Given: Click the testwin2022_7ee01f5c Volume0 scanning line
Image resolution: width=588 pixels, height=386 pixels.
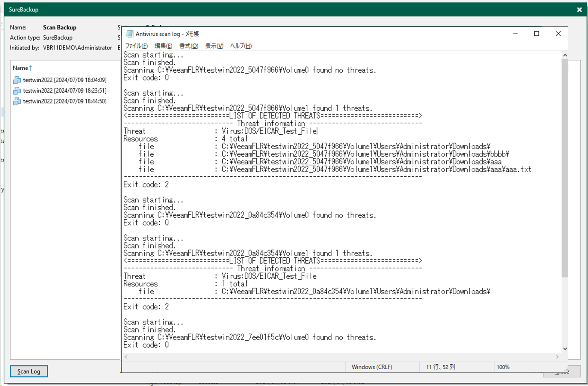Looking at the screenshot, I should click(250, 337).
